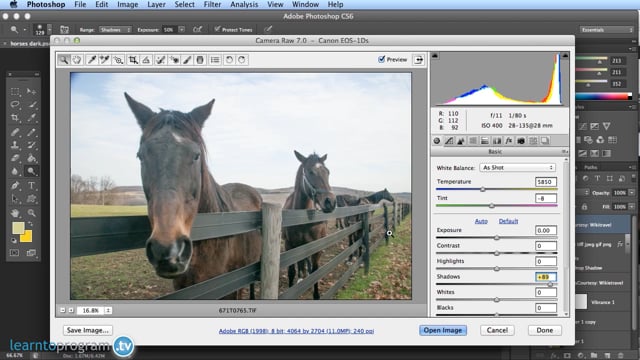Open the Filter menu
Screen dimensions: 640x360
[x=212, y=4]
